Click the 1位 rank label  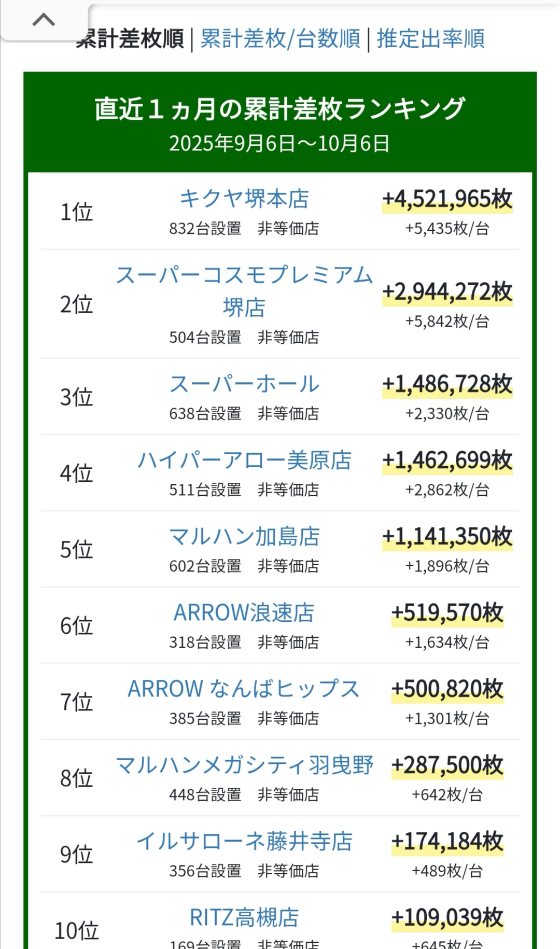[x=77, y=212]
